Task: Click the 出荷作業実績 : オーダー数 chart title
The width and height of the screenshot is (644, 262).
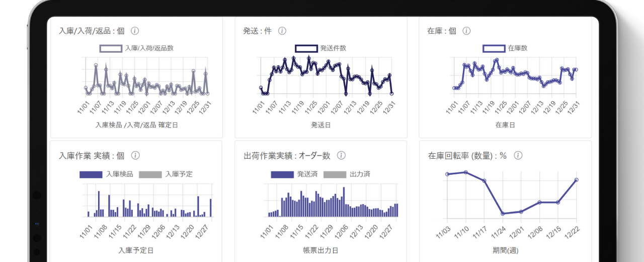Action: (287, 156)
